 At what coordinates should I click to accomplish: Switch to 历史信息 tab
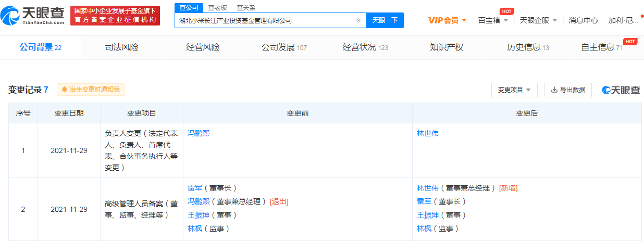pyautogui.click(x=528, y=47)
